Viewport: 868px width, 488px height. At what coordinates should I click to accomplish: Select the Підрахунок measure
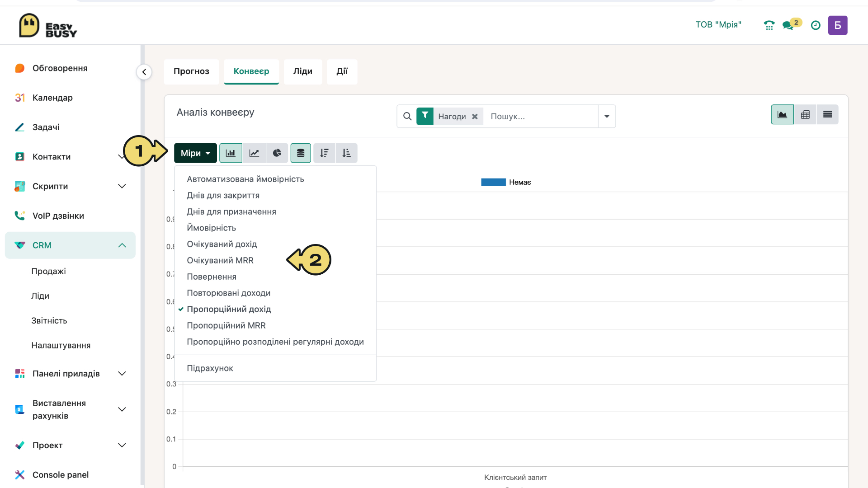[275, 368]
